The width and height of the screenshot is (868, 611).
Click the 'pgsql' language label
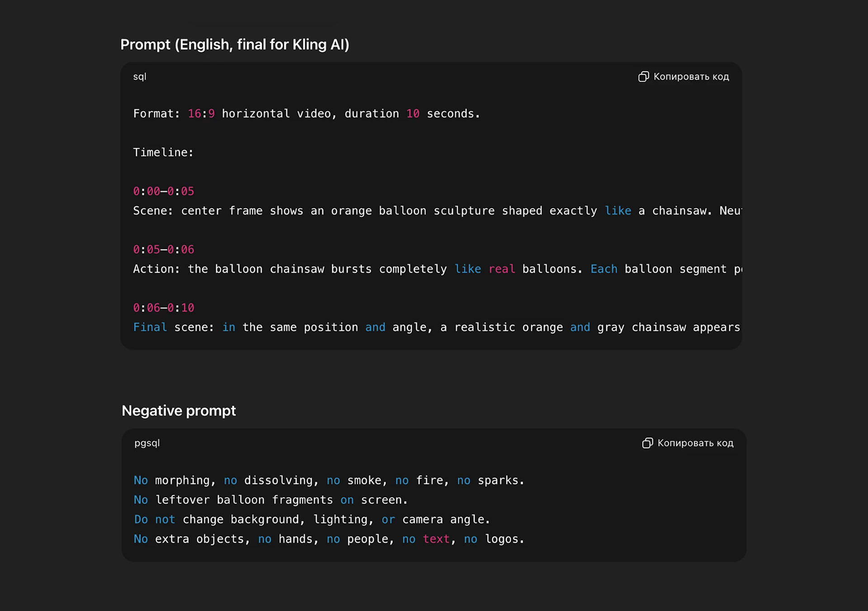(147, 443)
